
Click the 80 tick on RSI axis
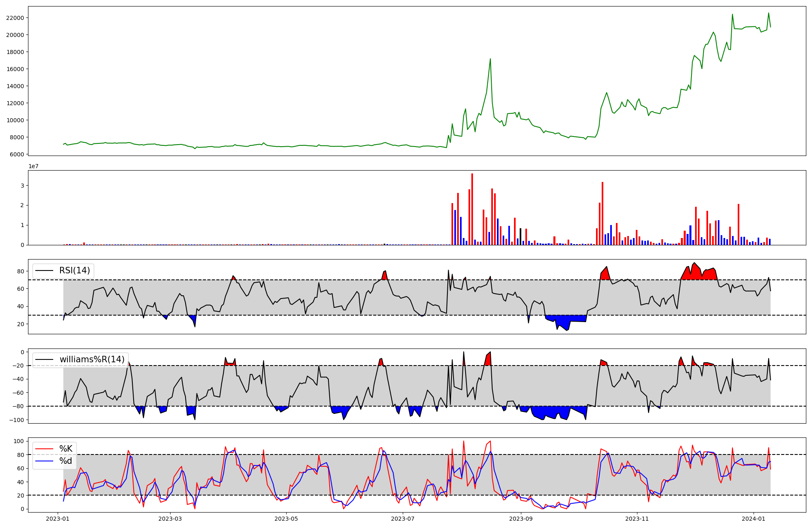click(x=21, y=271)
